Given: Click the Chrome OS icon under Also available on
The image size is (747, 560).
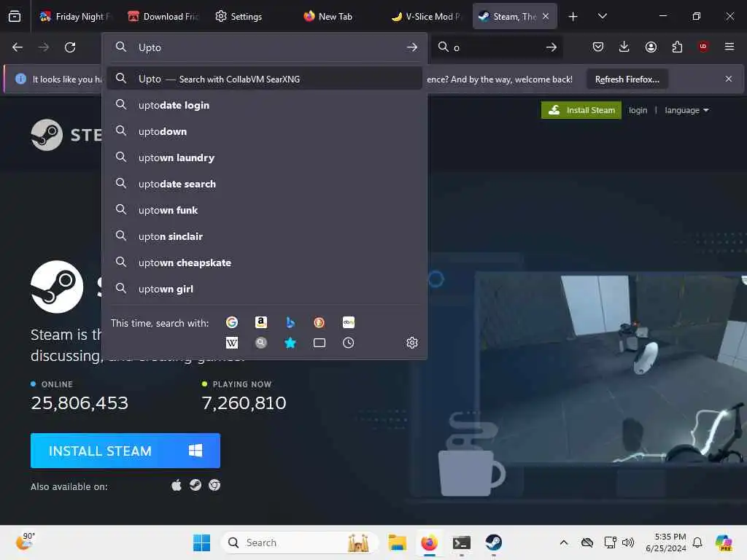Looking at the screenshot, I should coord(214,485).
